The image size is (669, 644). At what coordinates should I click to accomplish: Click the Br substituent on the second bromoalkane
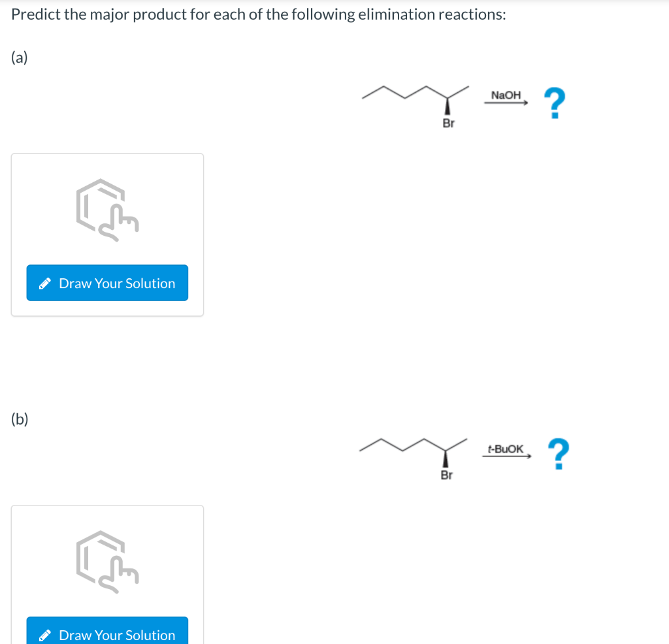click(446, 475)
